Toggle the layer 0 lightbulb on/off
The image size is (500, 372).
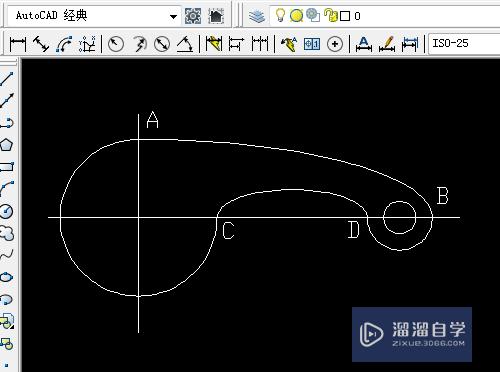tap(280, 15)
